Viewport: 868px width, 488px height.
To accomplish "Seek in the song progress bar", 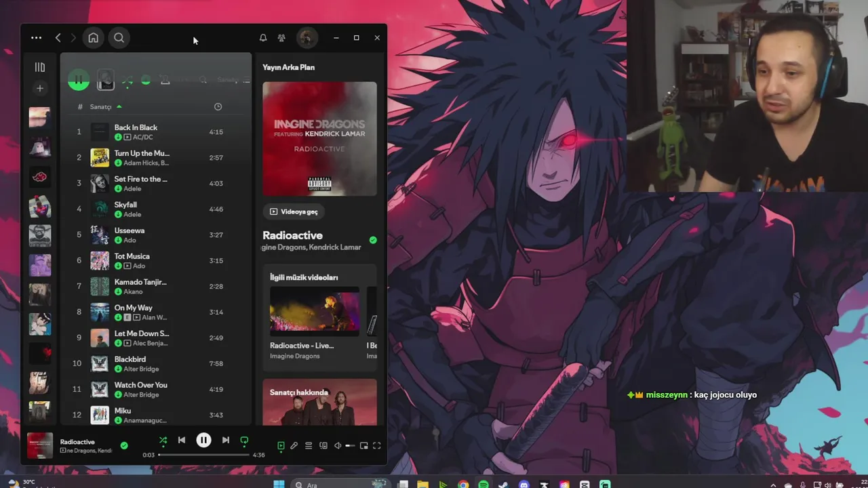I will 204,455.
